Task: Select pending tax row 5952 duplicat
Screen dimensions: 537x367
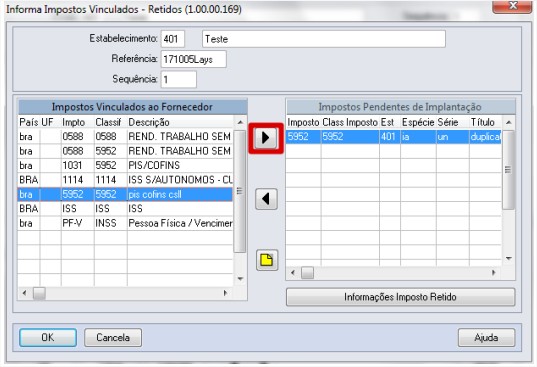Action: [394, 137]
